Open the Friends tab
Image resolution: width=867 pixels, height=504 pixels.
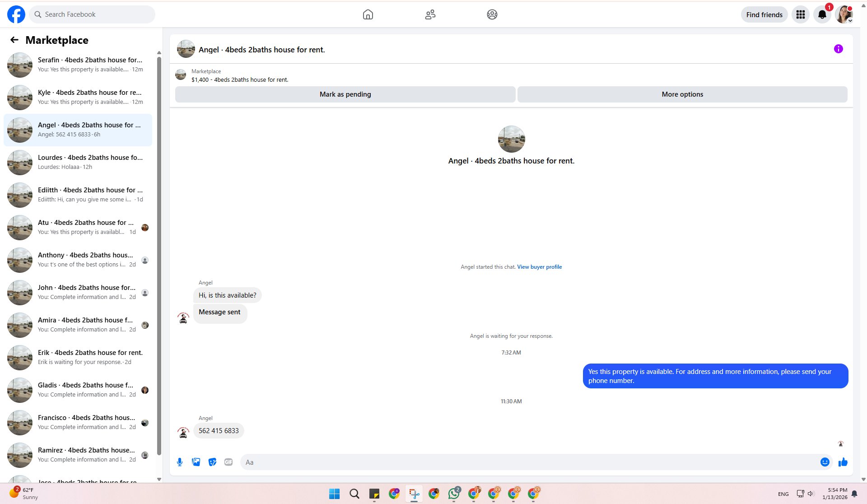coord(430,14)
